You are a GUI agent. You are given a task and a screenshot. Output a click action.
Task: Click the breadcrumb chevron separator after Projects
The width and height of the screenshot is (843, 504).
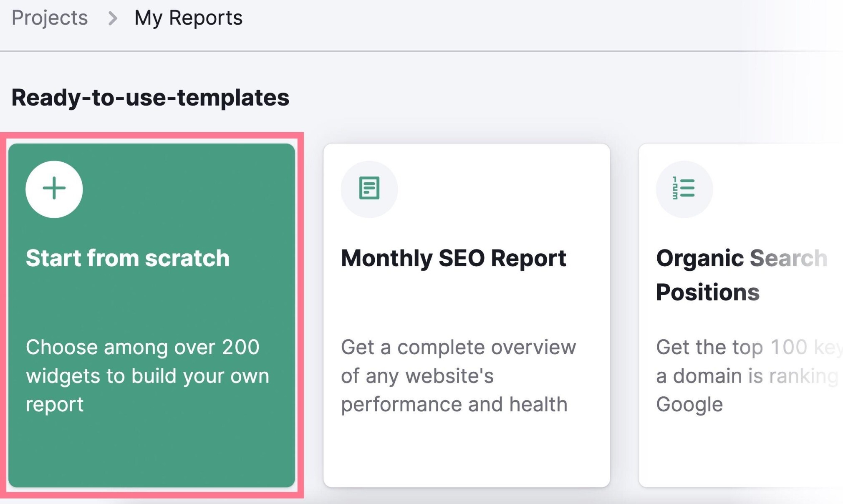coord(112,18)
